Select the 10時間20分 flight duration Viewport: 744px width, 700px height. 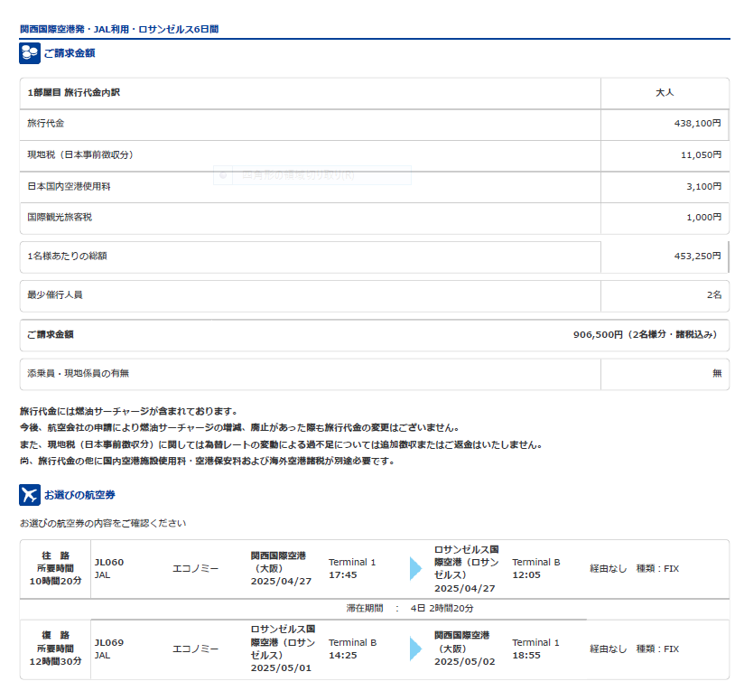(x=55, y=581)
